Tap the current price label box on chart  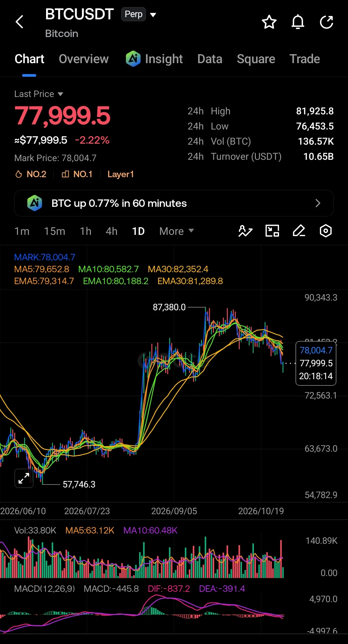(x=316, y=363)
